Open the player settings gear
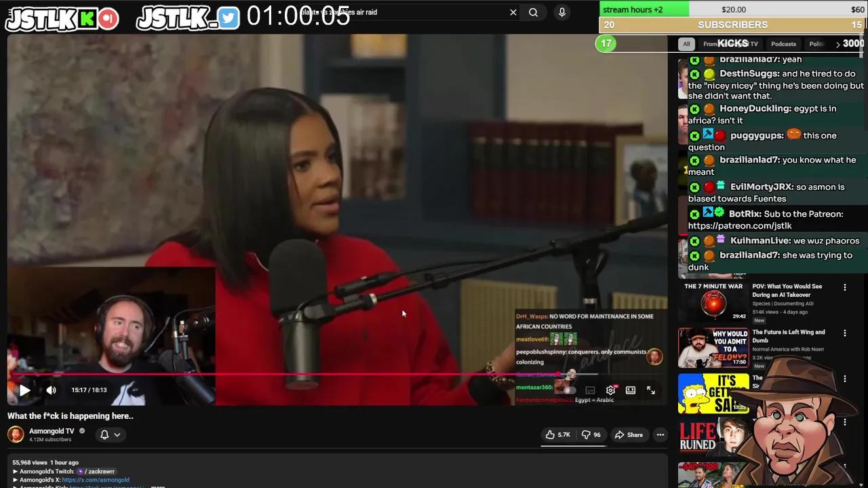Screen dimensions: 868x488 click(x=610, y=390)
